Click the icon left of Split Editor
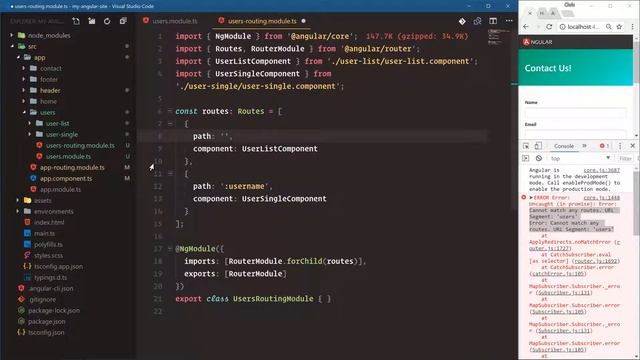The width and height of the screenshot is (640, 360). 477,21
